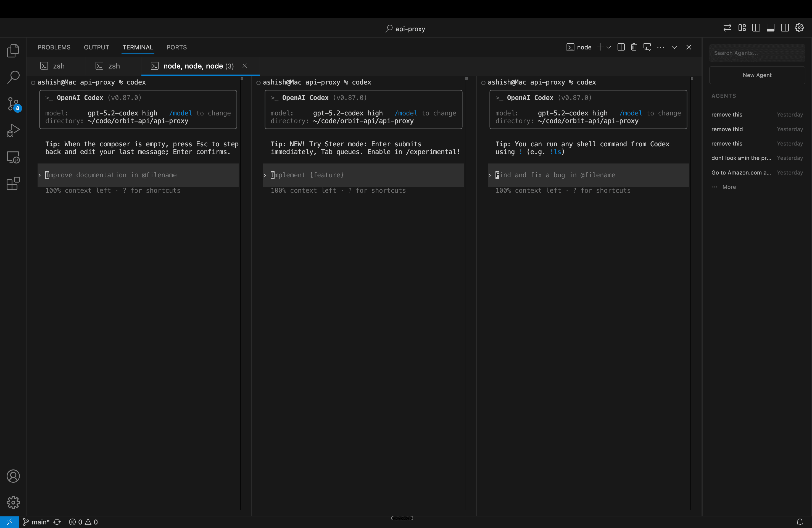Open the Run and Debug view

13,130
